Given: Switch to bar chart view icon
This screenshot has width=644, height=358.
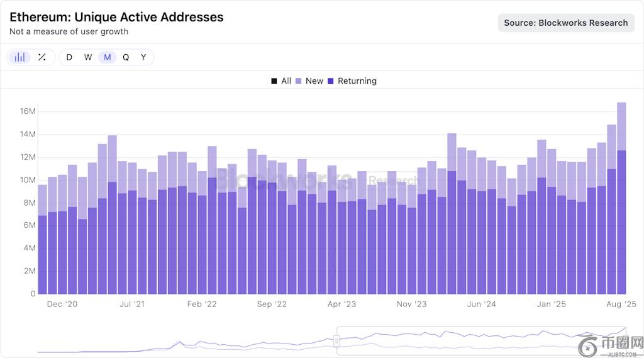Looking at the screenshot, I should tap(20, 57).
